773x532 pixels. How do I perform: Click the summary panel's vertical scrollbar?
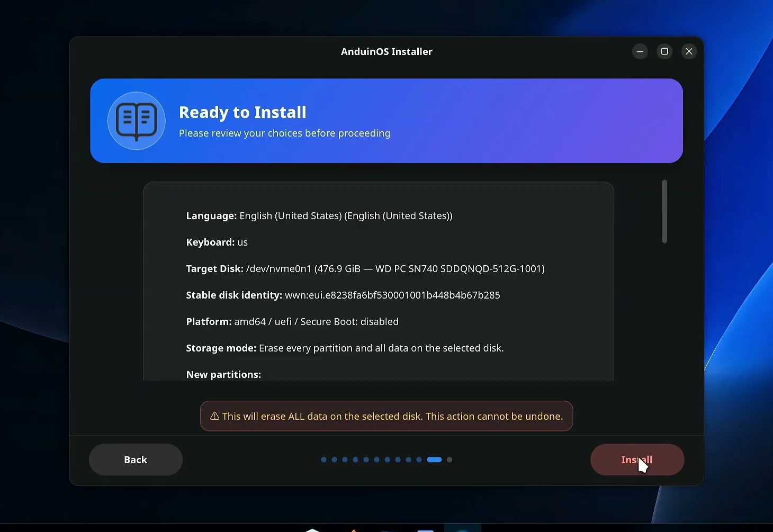tap(664, 212)
